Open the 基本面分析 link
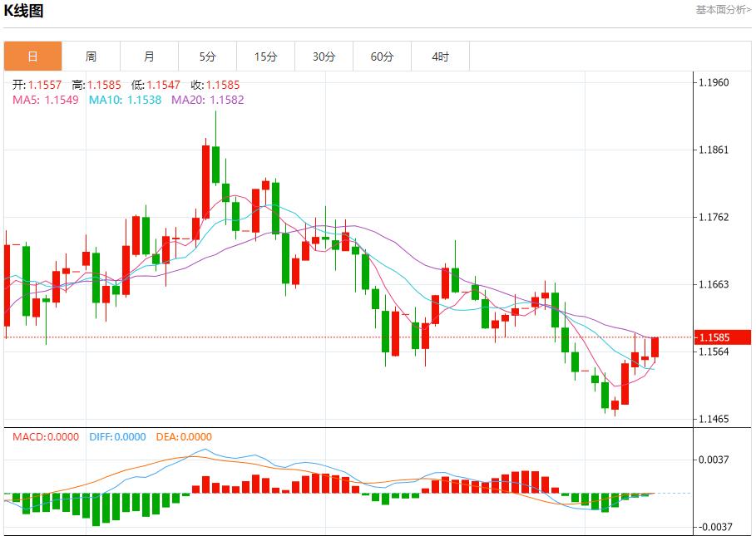This screenshot has width=756, height=536. pos(723,10)
